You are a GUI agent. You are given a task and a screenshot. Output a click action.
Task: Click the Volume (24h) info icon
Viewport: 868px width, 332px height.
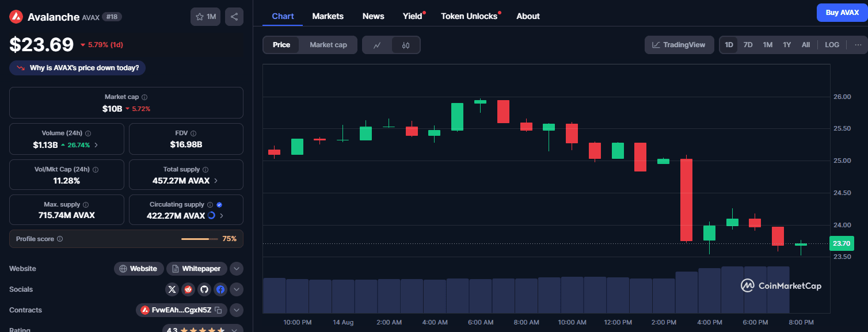pos(88,133)
